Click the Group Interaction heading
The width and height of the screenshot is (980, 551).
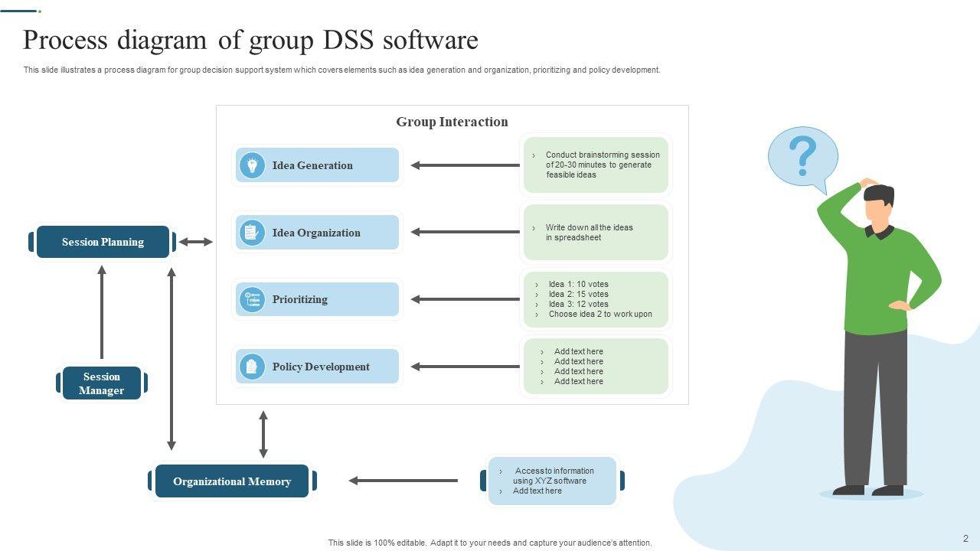click(x=452, y=122)
